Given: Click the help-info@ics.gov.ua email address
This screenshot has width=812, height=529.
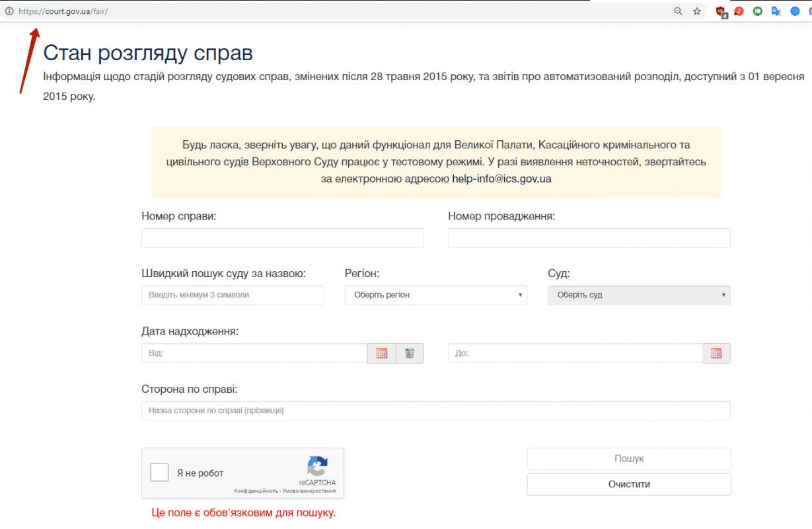Looking at the screenshot, I should coord(501,179).
